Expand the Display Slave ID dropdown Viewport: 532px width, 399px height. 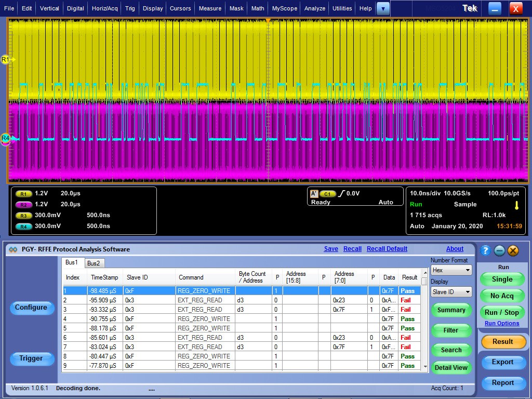(451, 292)
